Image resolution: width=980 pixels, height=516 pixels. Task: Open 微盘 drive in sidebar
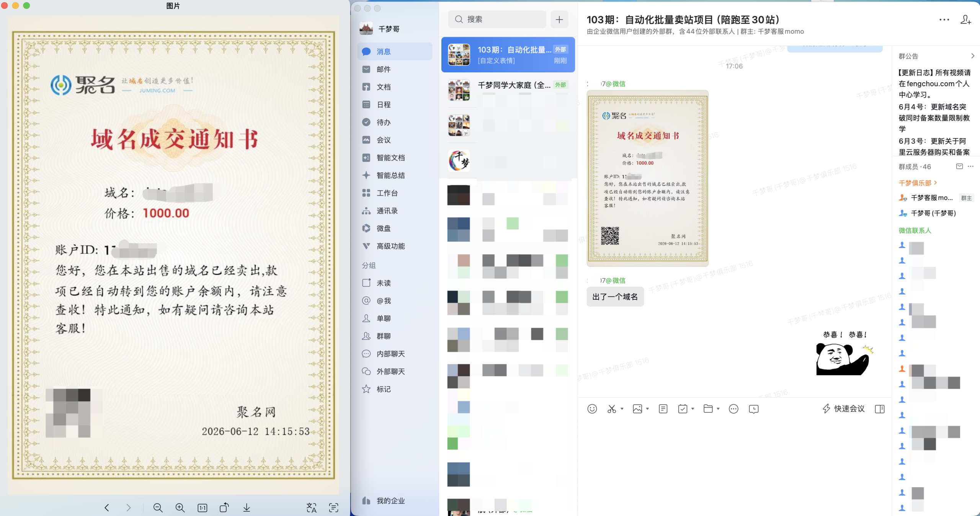(395, 228)
